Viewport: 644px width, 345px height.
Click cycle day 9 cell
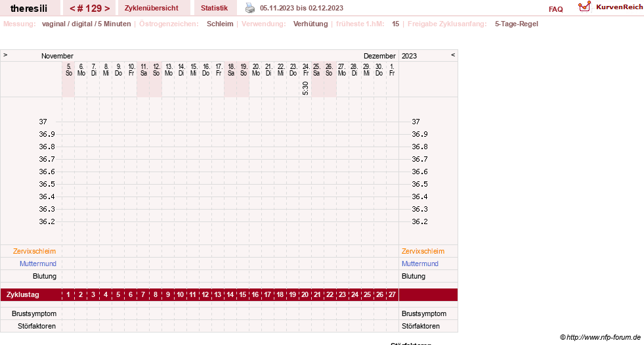168,295
